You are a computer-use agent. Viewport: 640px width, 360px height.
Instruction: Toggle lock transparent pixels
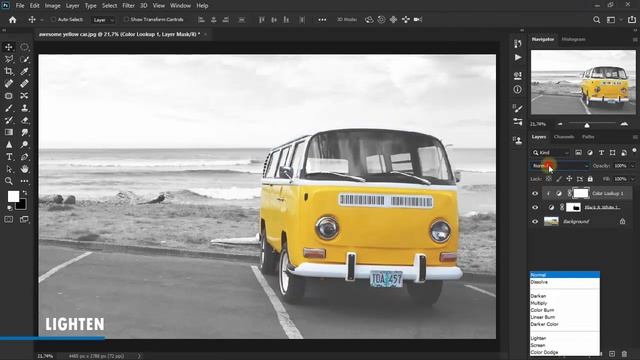549,179
